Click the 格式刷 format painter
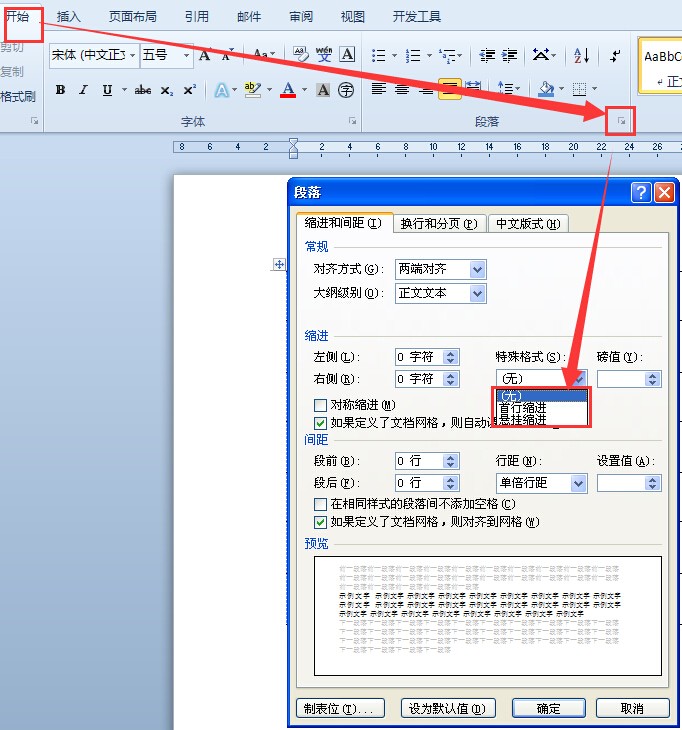Screen dimensions: 682x730 [x=18, y=97]
